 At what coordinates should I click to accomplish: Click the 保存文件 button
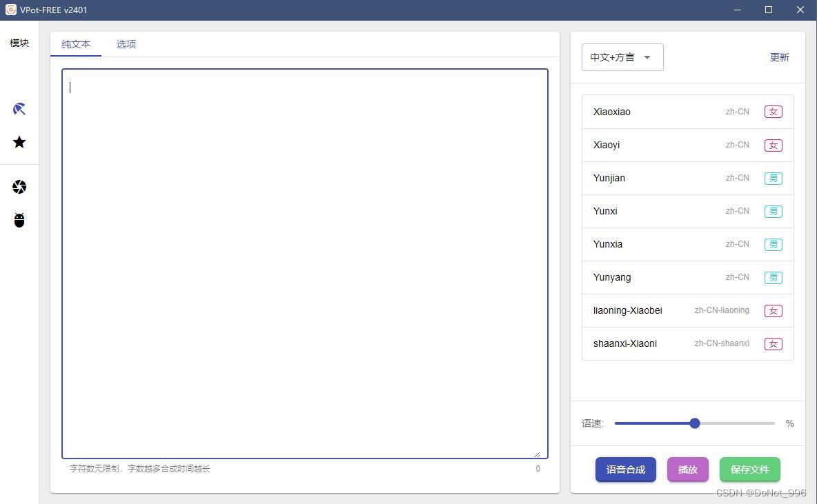pos(750,470)
